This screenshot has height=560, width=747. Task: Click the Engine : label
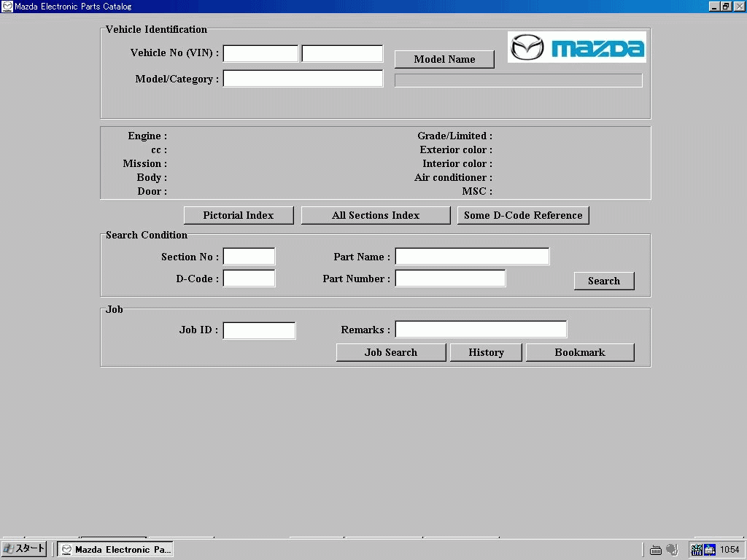coord(147,136)
